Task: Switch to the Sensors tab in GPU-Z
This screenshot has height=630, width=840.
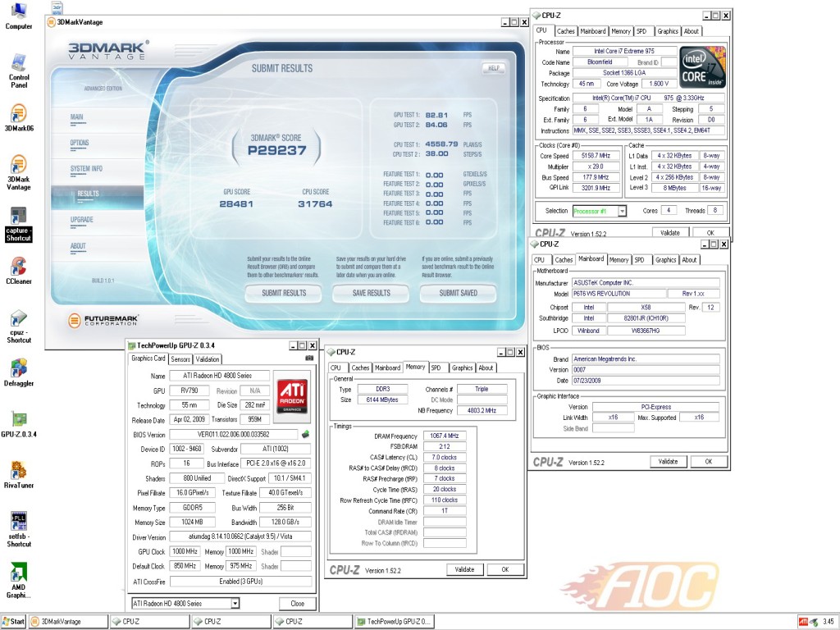Action: (x=180, y=359)
